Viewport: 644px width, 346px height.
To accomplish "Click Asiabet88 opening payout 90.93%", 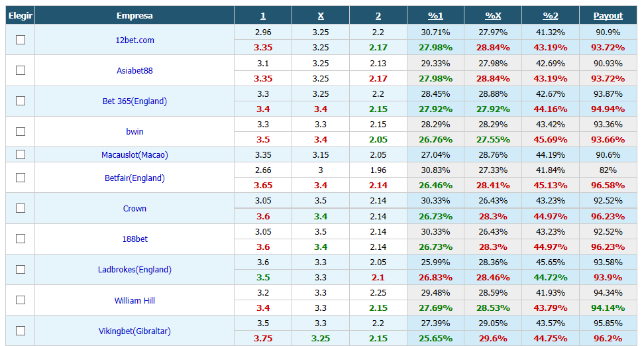I will (x=608, y=63).
